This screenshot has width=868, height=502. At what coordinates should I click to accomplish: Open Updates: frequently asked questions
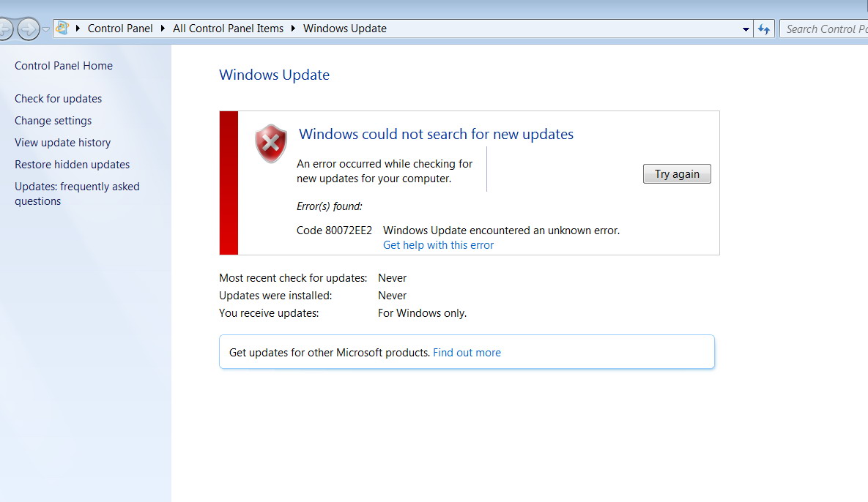(77, 193)
